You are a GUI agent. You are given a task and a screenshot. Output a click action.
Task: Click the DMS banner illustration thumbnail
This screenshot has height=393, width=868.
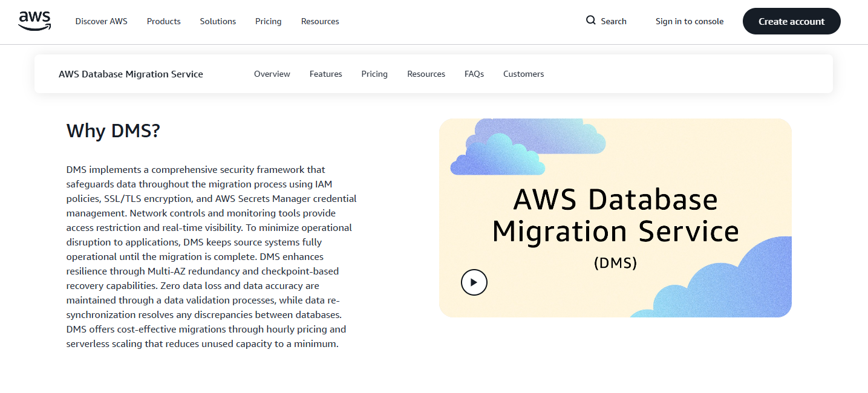pos(615,218)
